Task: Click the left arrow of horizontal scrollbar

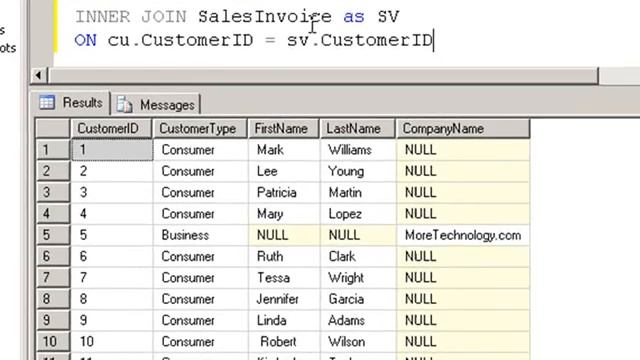Action: tap(38, 76)
